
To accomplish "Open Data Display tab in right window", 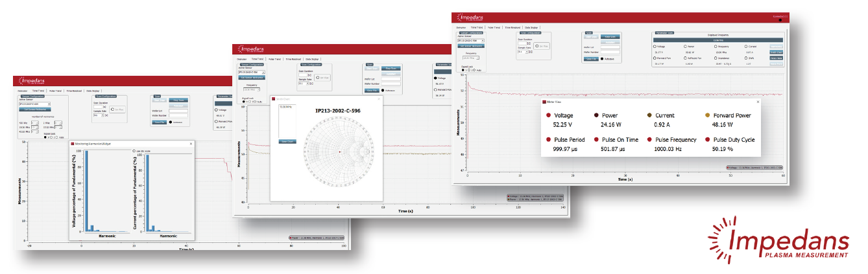I will coord(531,27).
